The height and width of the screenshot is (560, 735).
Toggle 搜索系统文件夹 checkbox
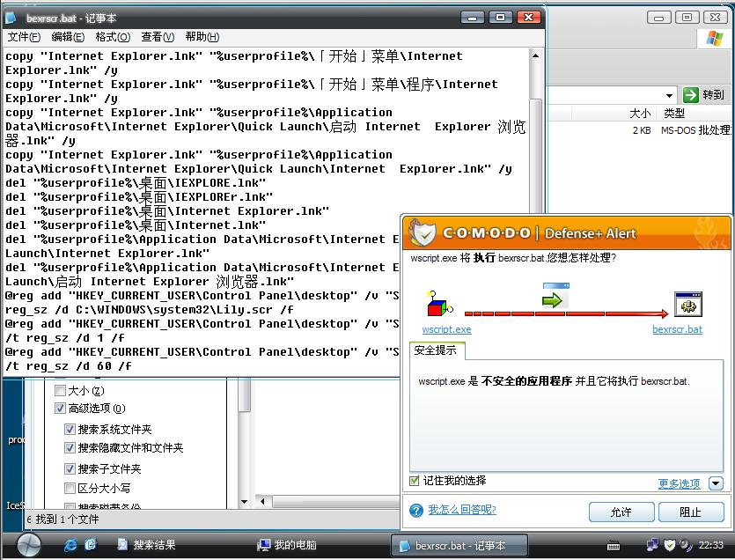pos(70,429)
